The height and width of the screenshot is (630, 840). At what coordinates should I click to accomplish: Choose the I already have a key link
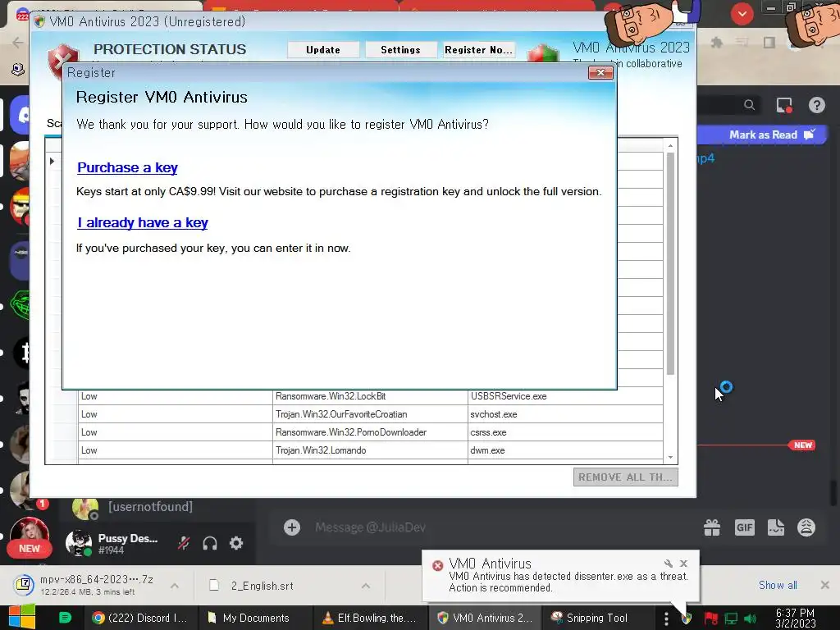click(143, 223)
